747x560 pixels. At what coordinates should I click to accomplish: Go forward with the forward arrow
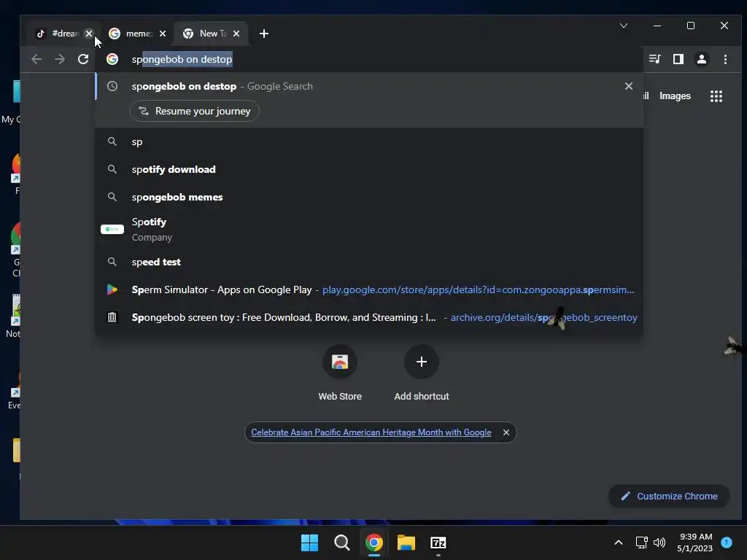point(60,59)
